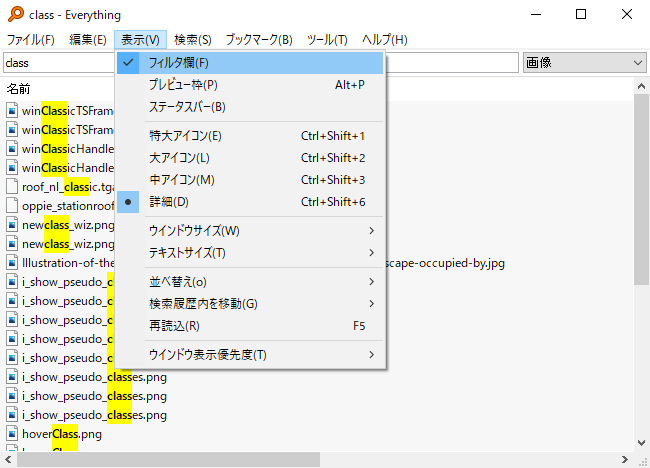Close the 表示(V) menu
The image size is (650, 468).
141,40
